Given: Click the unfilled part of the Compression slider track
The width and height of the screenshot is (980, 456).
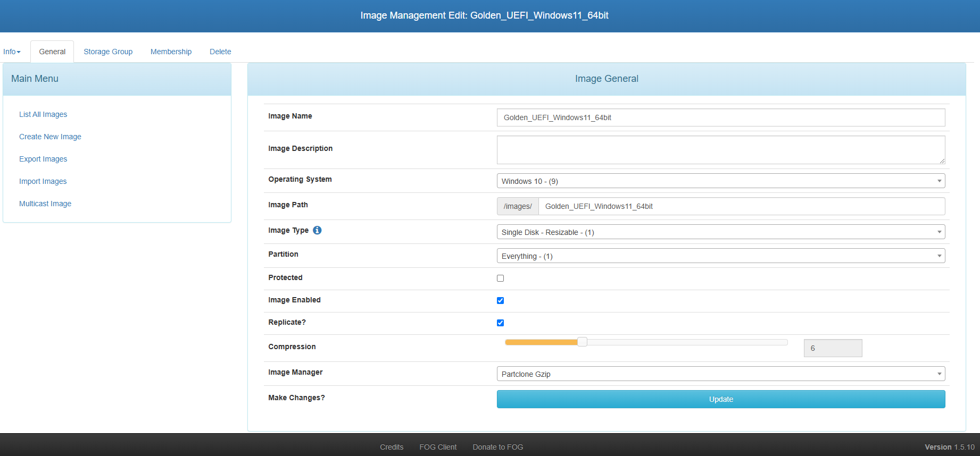Looking at the screenshot, I should click(686, 342).
